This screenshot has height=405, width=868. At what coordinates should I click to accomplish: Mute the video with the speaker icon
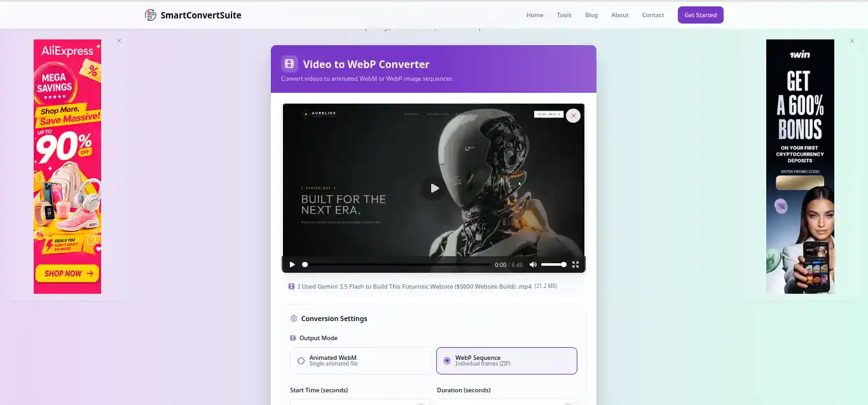click(533, 264)
